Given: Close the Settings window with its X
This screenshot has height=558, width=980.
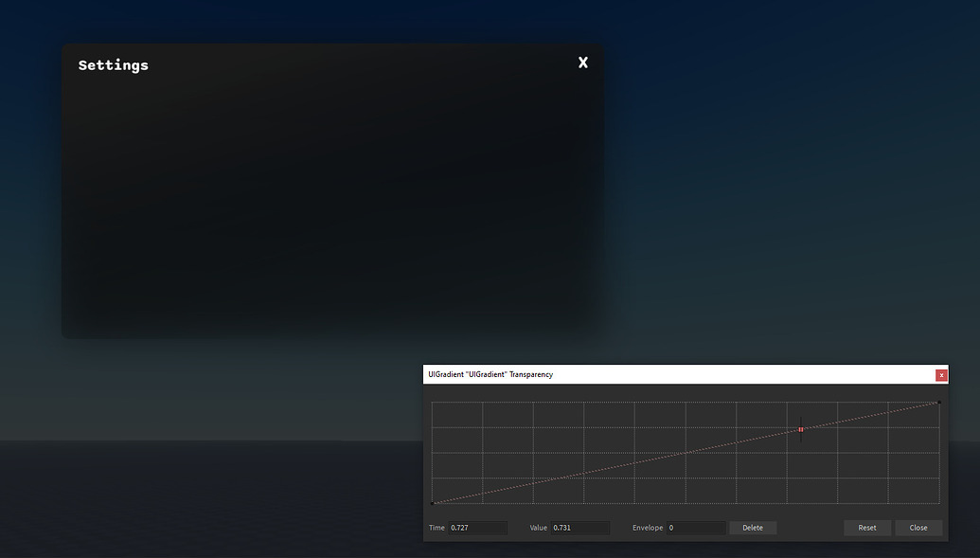Looking at the screenshot, I should click(x=582, y=63).
